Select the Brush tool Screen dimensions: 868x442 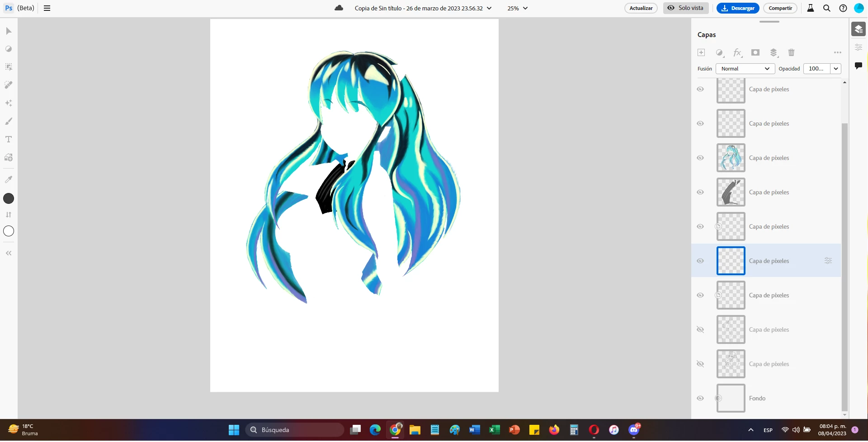9,121
